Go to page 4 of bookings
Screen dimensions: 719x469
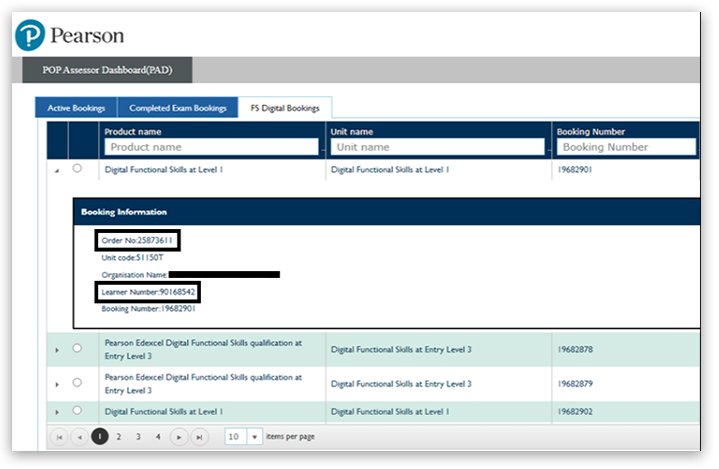158,437
